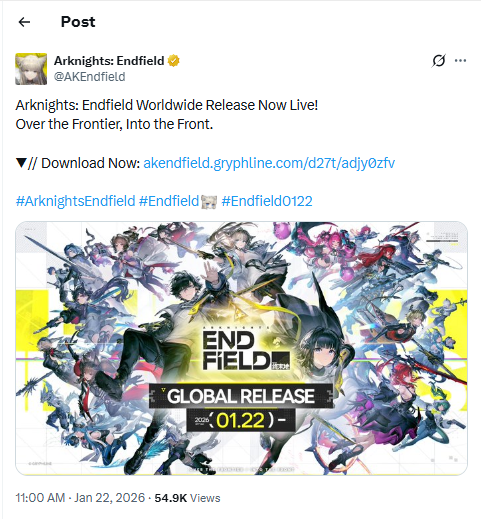
Task: Open the three-dot more options menu
Action: pyautogui.click(x=460, y=61)
